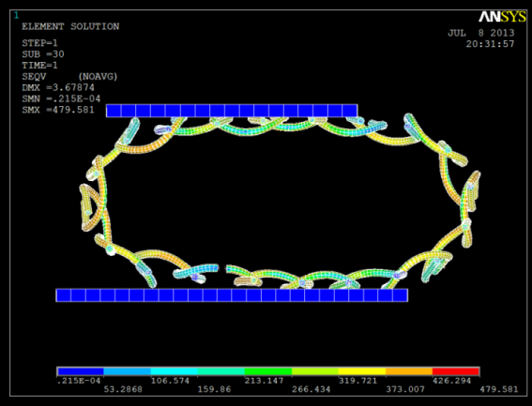Click the 266.434 legend value label

312,389
